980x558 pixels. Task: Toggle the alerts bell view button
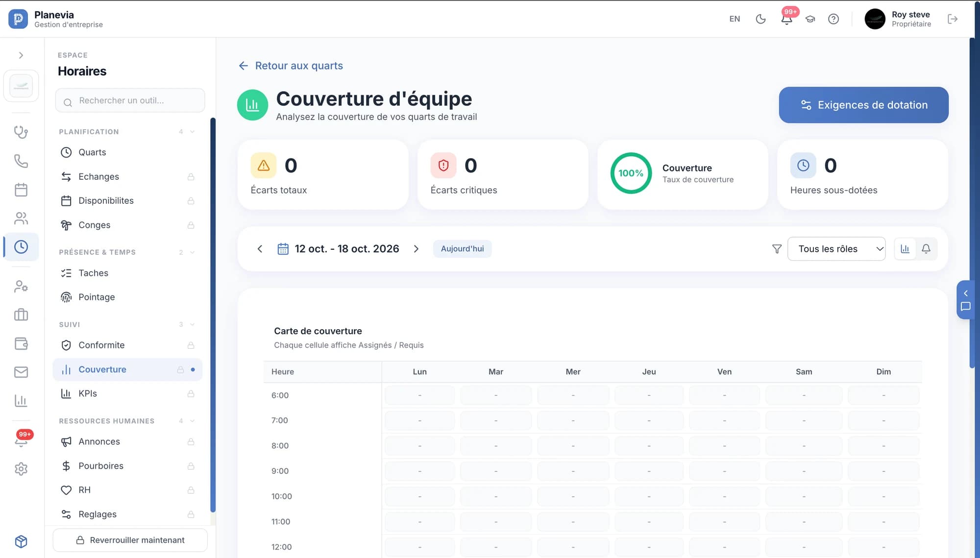pyautogui.click(x=926, y=249)
